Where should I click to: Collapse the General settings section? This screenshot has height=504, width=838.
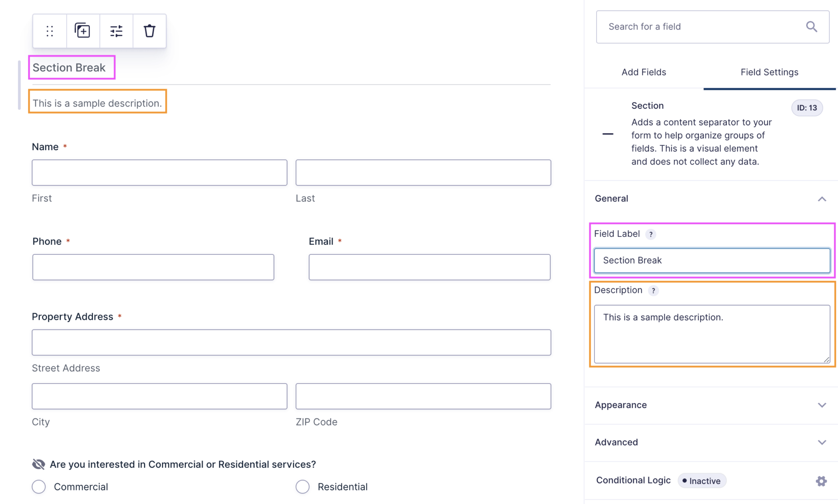[821, 199]
